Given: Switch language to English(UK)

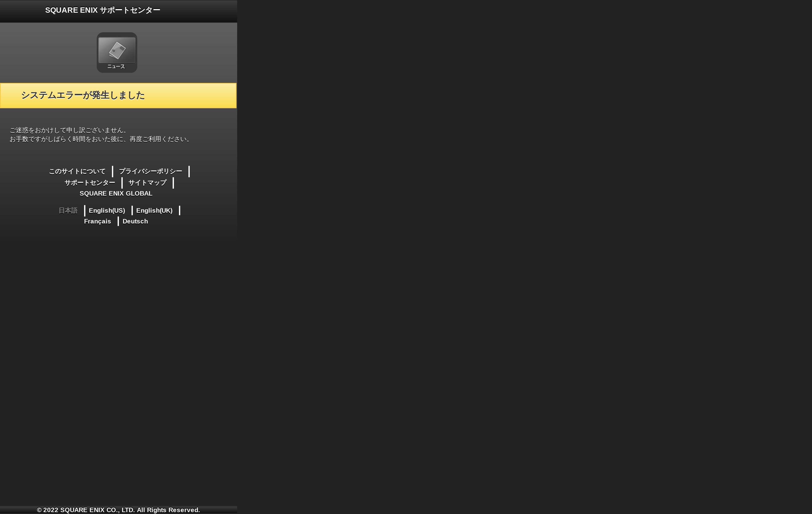Looking at the screenshot, I should (154, 211).
